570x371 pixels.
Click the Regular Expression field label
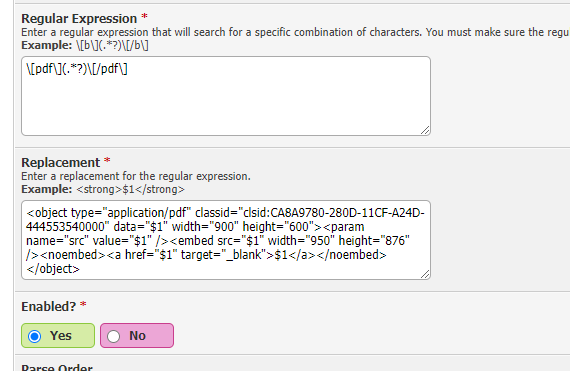click(79, 19)
